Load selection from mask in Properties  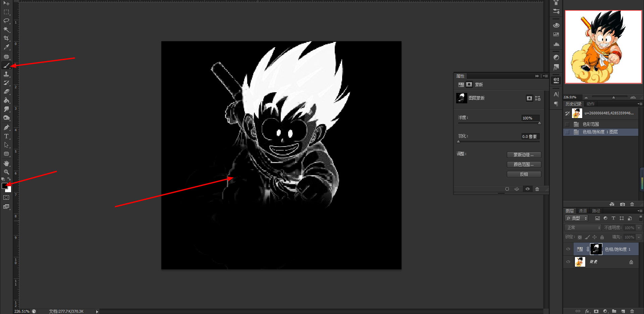pos(507,189)
